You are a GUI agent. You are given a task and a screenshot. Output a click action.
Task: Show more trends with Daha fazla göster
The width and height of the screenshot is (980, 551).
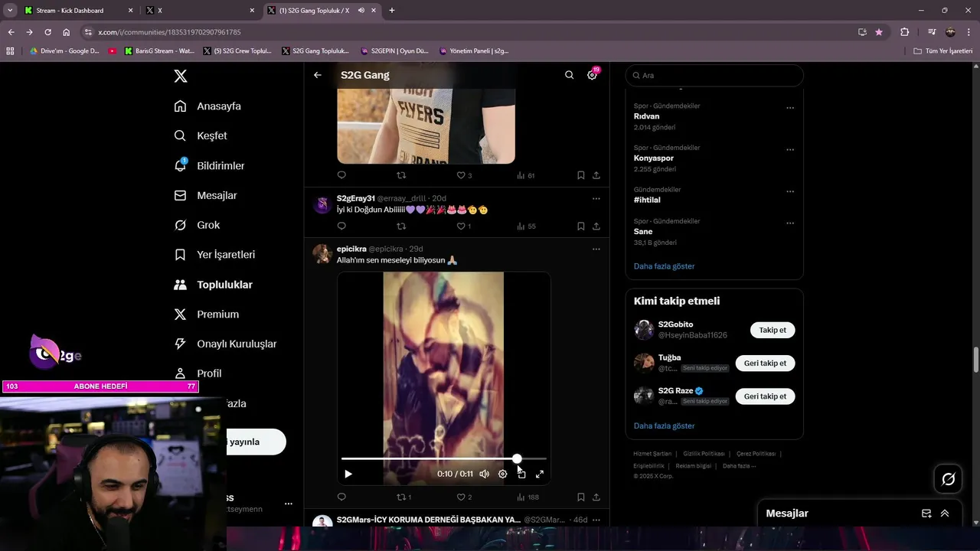(x=664, y=266)
